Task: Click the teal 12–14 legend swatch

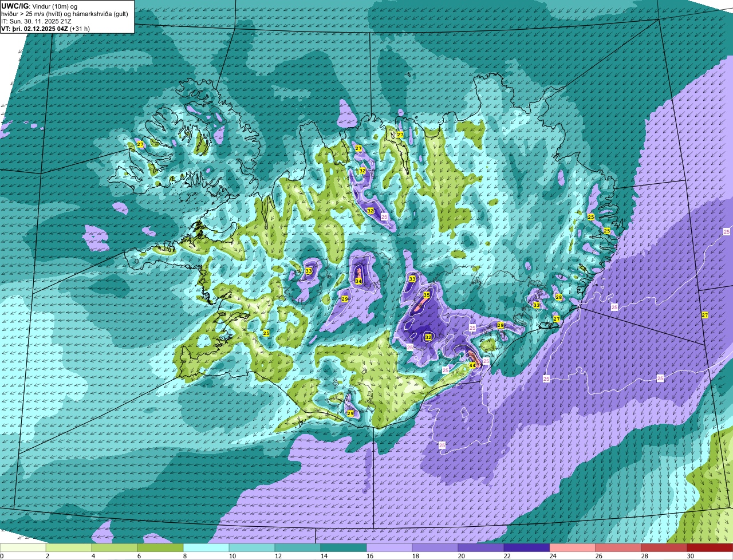Action: (298, 547)
